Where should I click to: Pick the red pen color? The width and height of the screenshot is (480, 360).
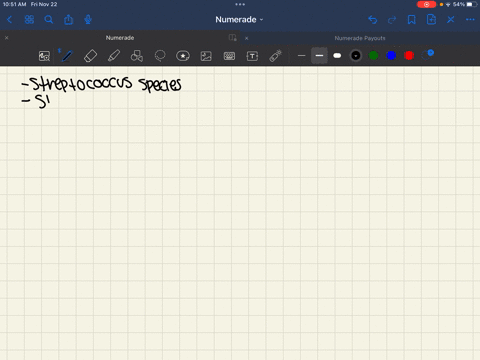point(409,56)
